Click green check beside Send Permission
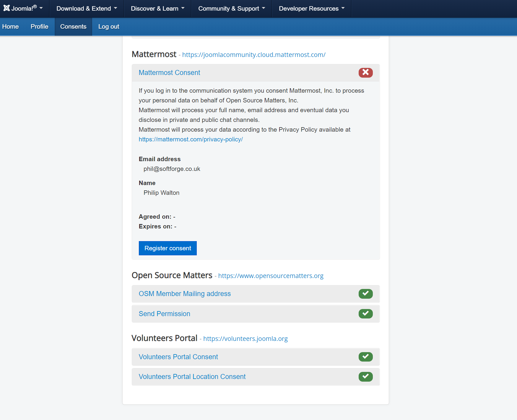517x420 pixels. tap(365, 313)
